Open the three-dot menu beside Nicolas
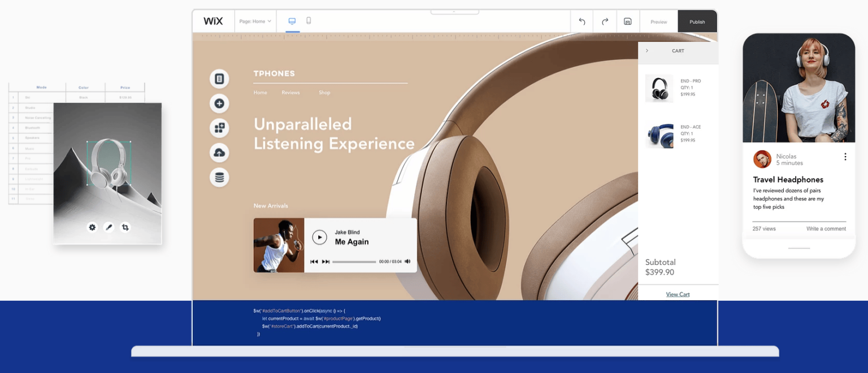Image resolution: width=868 pixels, height=373 pixels. 845,157
